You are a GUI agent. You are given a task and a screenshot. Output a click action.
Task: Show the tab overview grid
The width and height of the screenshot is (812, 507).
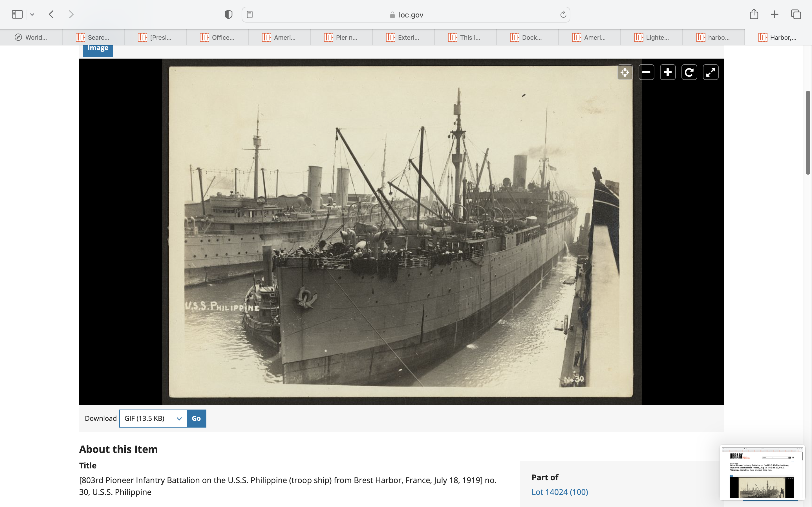click(x=796, y=14)
